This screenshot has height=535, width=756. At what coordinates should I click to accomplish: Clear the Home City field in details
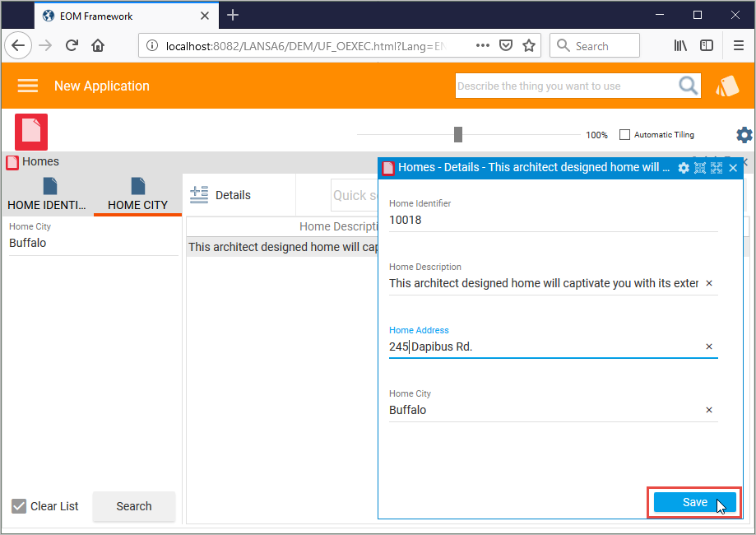click(709, 410)
